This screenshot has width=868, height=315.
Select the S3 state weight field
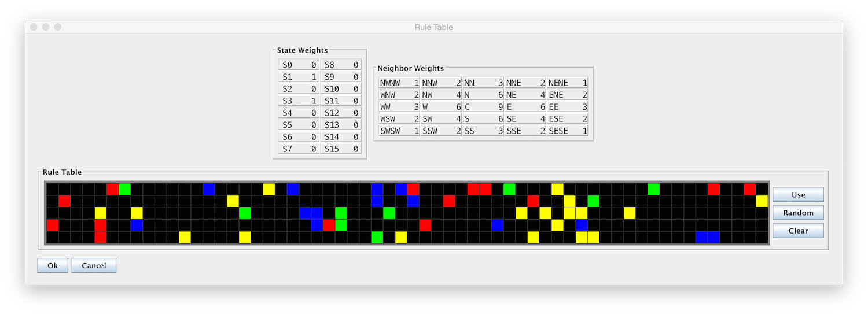(x=299, y=101)
